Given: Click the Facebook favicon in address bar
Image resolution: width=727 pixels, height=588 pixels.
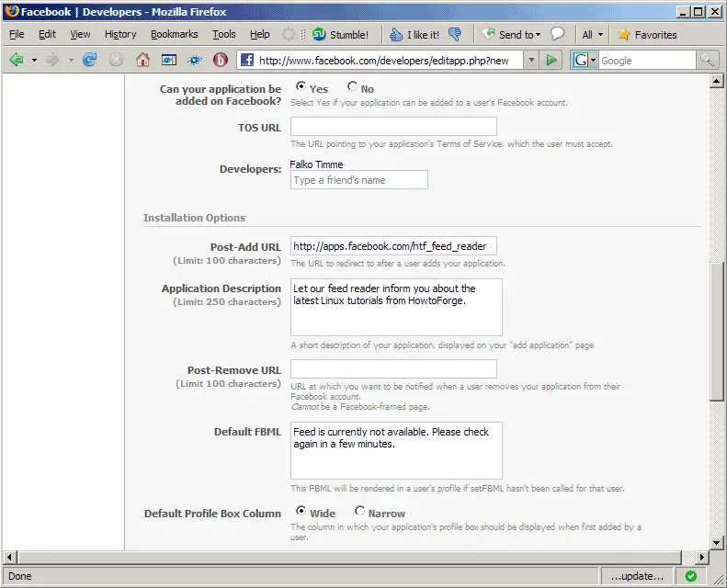Looking at the screenshot, I should 247,61.
